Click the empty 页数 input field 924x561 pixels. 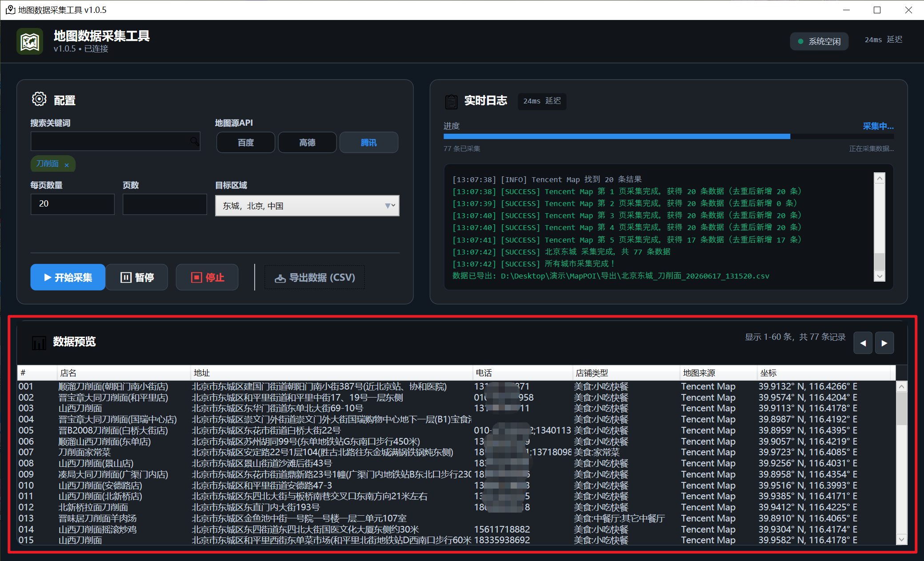tap(164, 204)
